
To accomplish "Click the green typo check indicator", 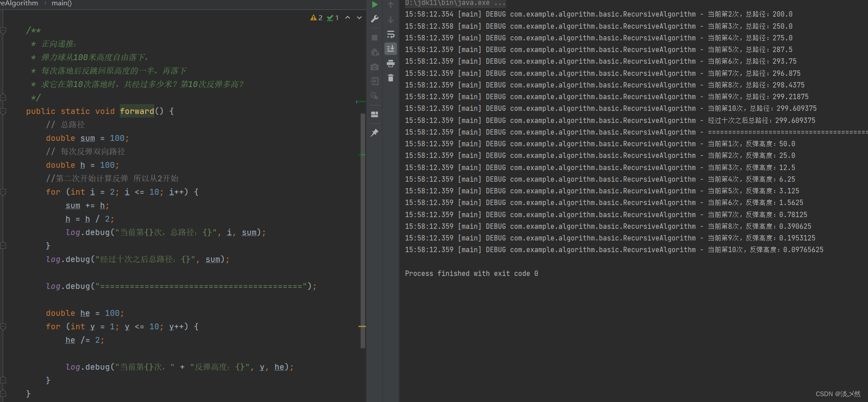I will pos(333,17).
